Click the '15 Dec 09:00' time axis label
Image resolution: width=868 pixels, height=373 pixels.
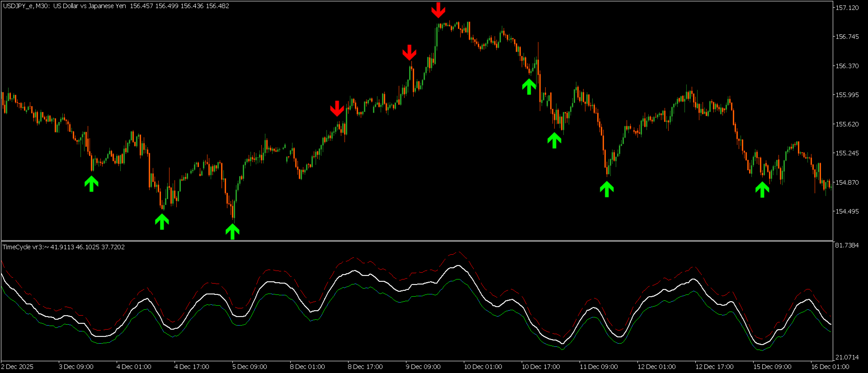772,367
